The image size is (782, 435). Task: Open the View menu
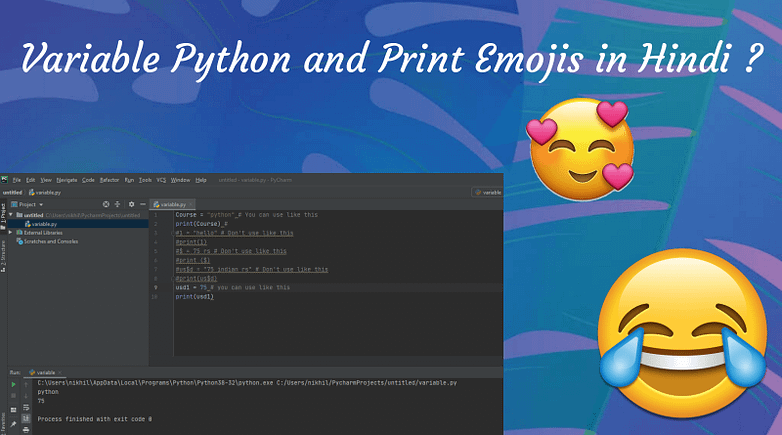click(x=46, y=180)
